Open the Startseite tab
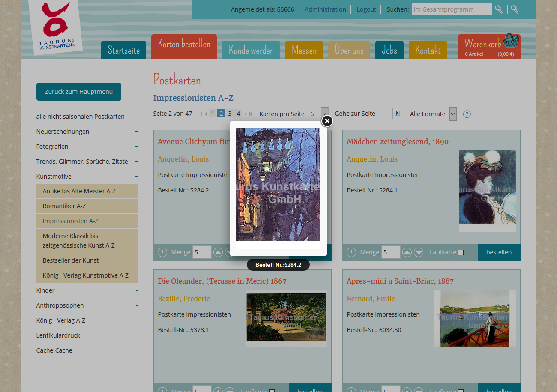 click(x=123, y=50)
